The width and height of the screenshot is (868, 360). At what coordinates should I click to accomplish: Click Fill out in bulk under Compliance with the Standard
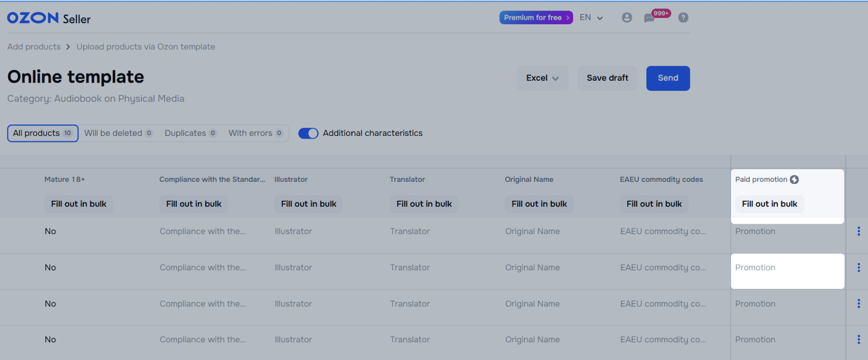tap(193, 204)
